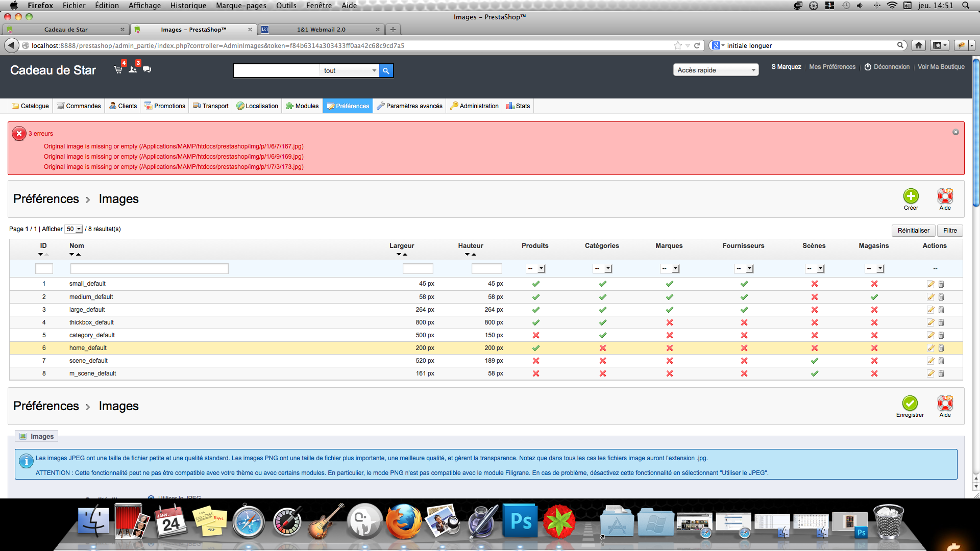The image size is (980, 551).
Task: Click the green Enregistrer checkmark icon
Action: 910,404
